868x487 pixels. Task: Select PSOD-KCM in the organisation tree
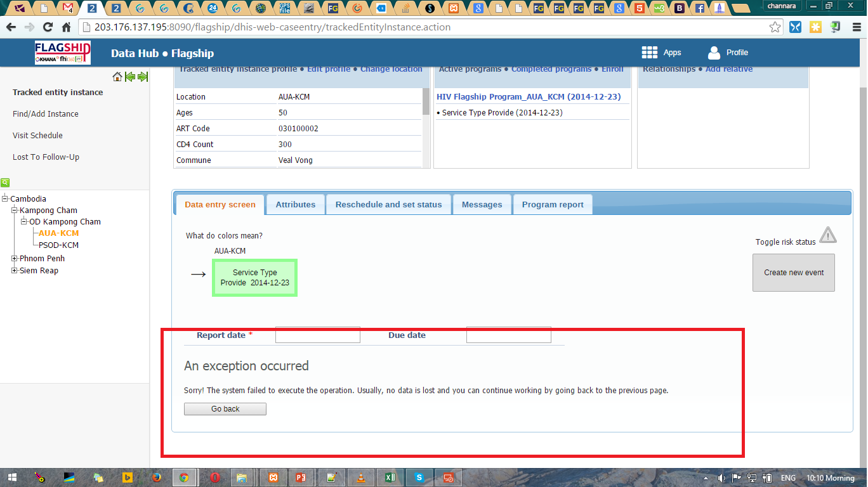tap(59, 245)
